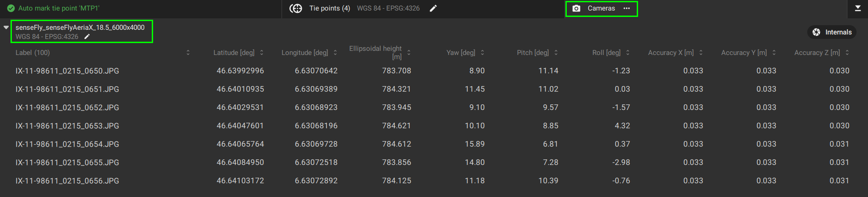Click the Cameras tab camera icon
This screenshot has width=868, height=197.
(576, 8)
